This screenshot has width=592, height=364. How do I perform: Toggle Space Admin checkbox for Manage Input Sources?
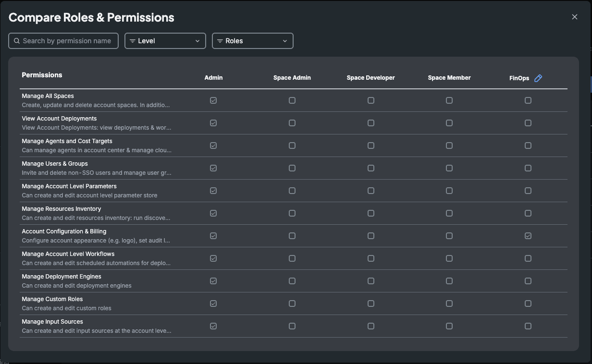pos(292,326)
